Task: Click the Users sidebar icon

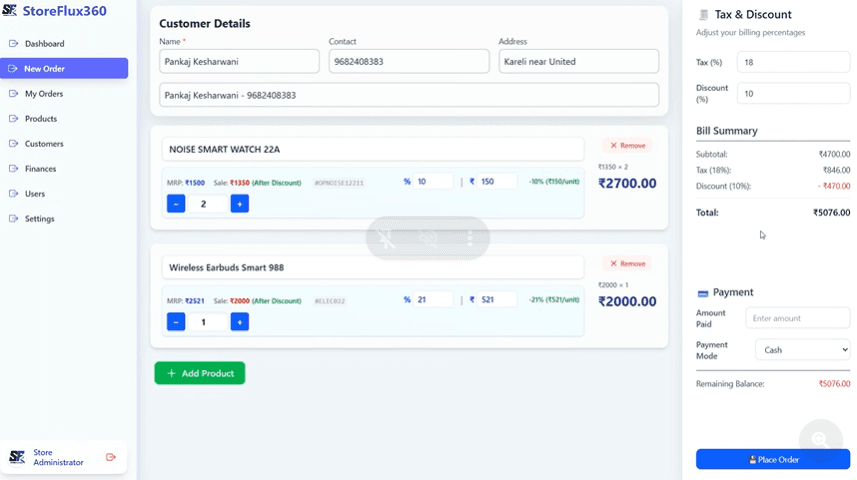Action: (14, 194)
